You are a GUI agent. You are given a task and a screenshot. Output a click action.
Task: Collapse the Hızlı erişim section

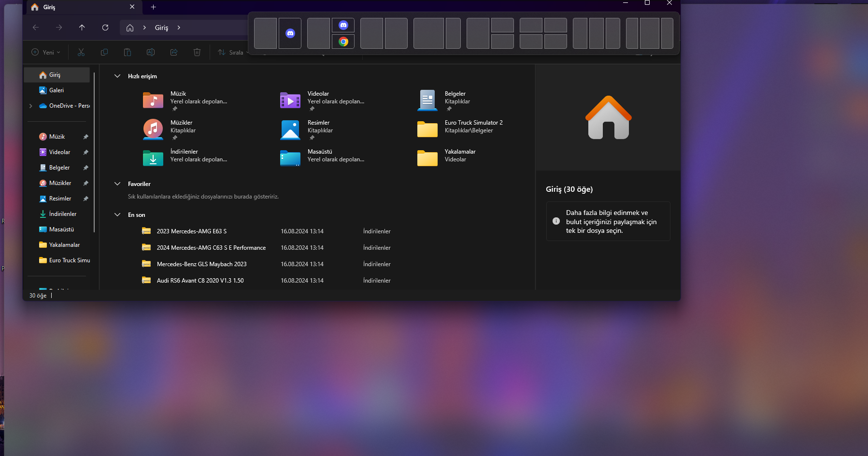click(117, 76)
